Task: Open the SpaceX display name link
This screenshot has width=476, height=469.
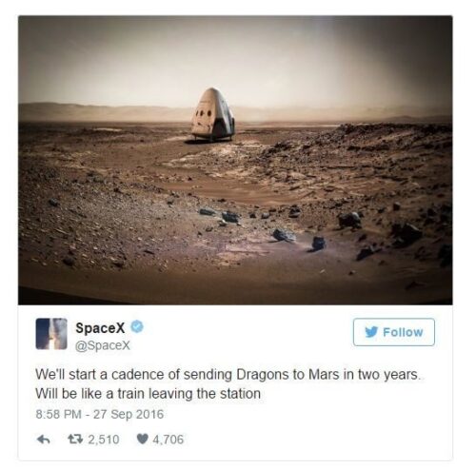Action: coord(100,327)
